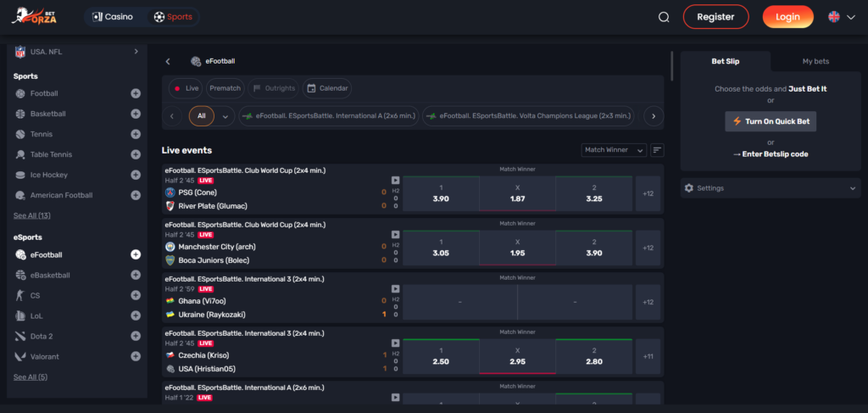Click plus icon beside Ice Hockey
868x413 pixels.
point(136,175)
